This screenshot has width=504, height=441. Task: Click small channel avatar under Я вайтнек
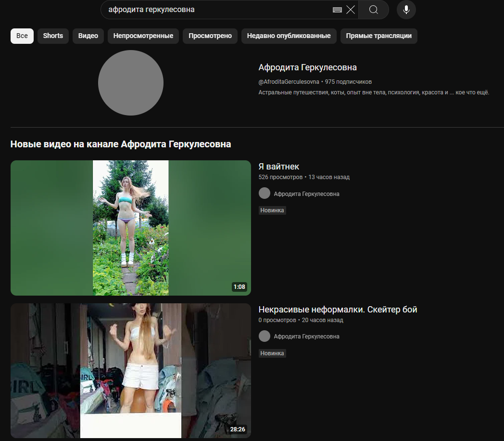265,194
